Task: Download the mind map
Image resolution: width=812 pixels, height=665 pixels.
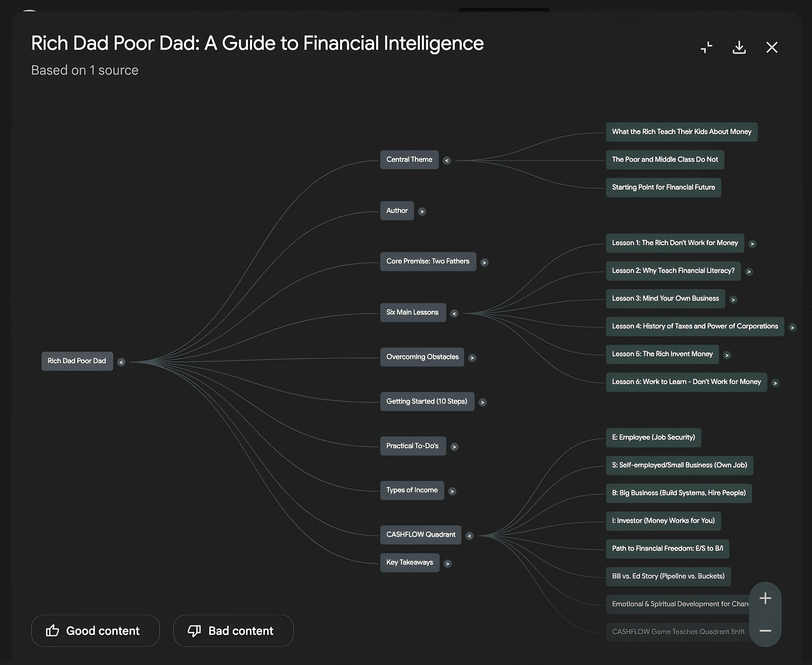Action: (x=739, y=47)
